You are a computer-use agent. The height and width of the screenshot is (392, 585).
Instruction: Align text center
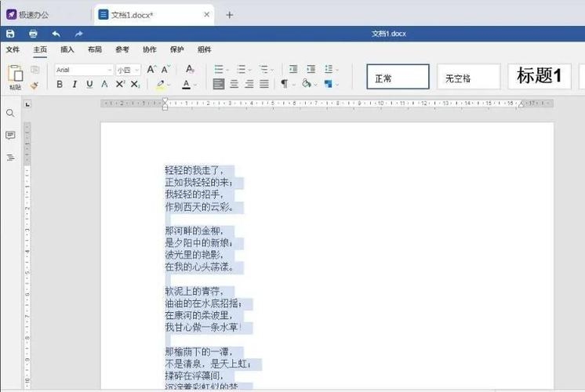click(x=234, y=84)
